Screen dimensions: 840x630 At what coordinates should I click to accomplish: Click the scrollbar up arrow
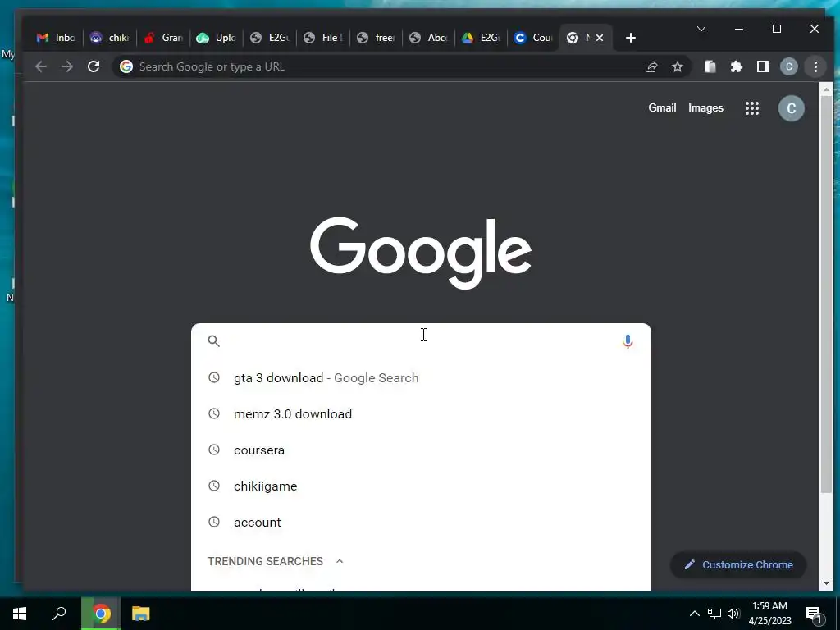826,89
